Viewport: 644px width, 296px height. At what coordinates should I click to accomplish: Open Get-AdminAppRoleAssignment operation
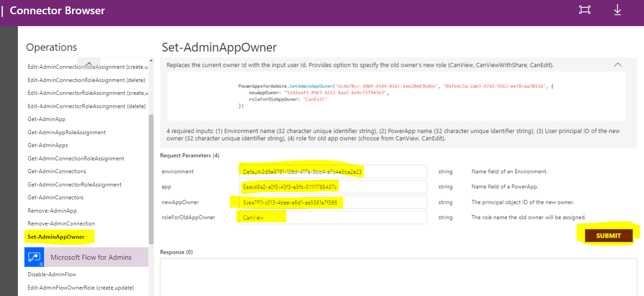67,132
